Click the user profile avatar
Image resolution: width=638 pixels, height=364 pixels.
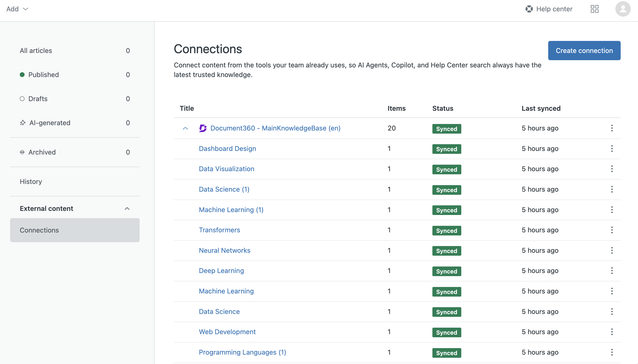(623, 9)
